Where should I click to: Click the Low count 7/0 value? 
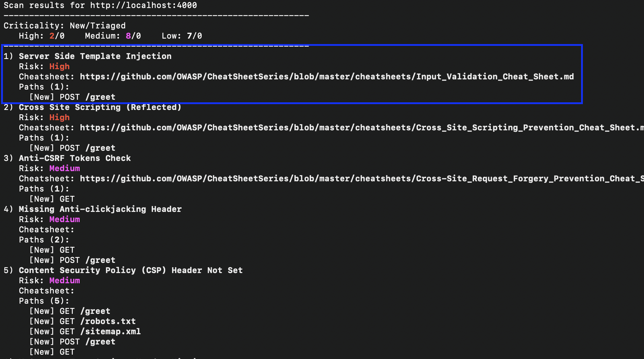pyautogui.click(x=194, y=36)
